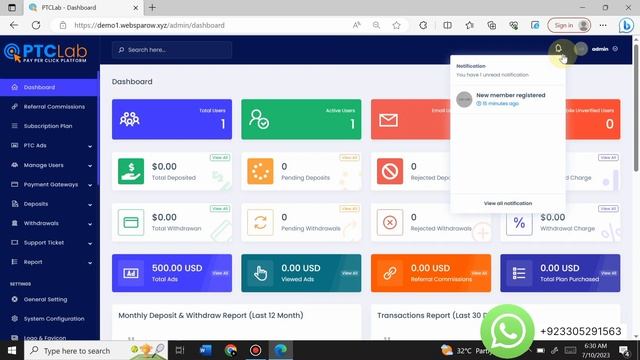Click the admin profile avatar
Viewport: 640px width, 360px height.
[x=581, y=49]
